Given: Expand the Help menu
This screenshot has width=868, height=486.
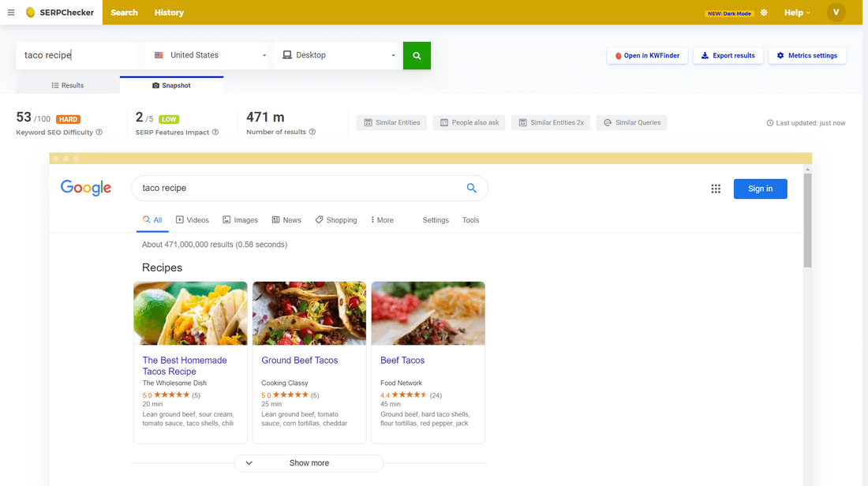Looking at the screenshot, I should click(x=797, y=13).
